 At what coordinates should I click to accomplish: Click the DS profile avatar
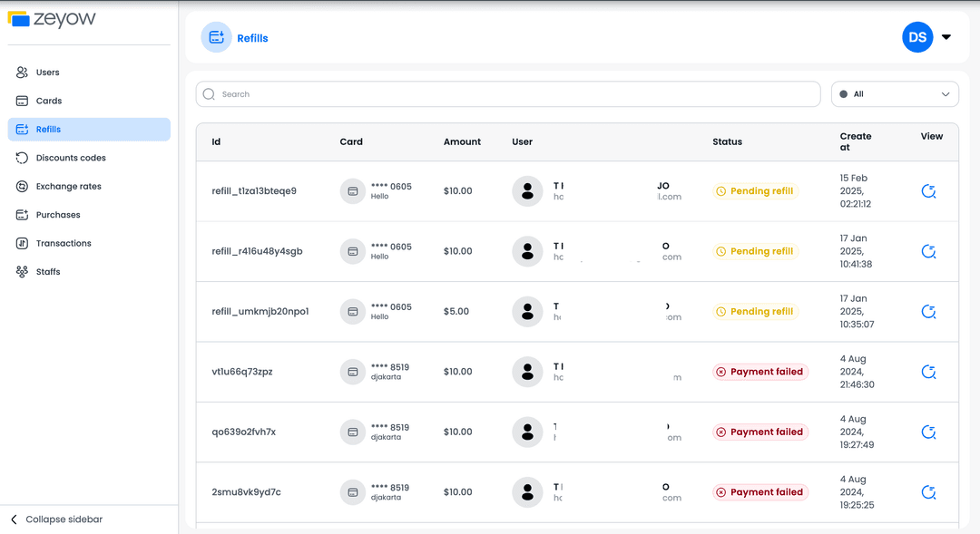916,37
